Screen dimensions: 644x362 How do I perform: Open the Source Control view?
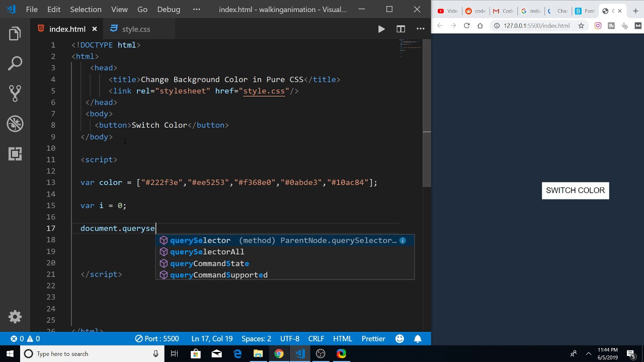pos(15,93)
